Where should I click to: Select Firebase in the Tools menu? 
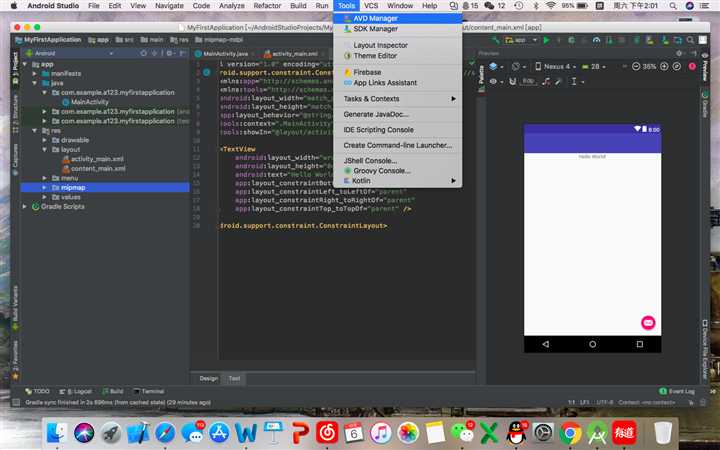[x=397, y=72]
